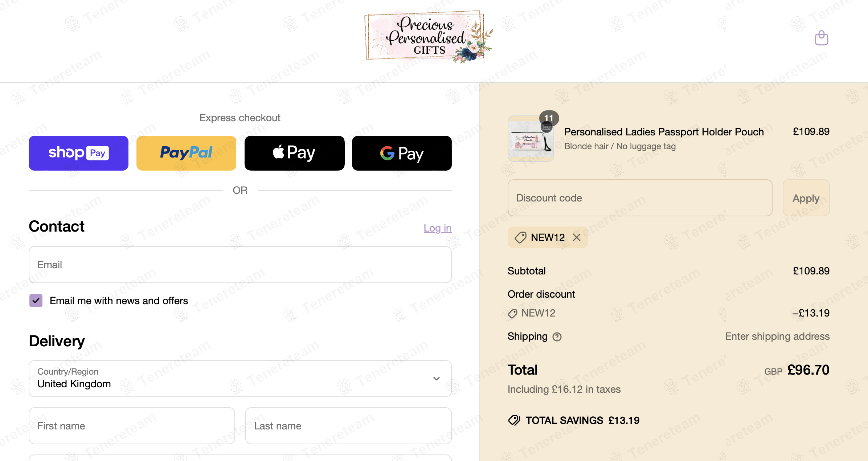Pay with Apple Pay
Image resolution: width=868 pixels, height=461 pixels.
(294, 153)
